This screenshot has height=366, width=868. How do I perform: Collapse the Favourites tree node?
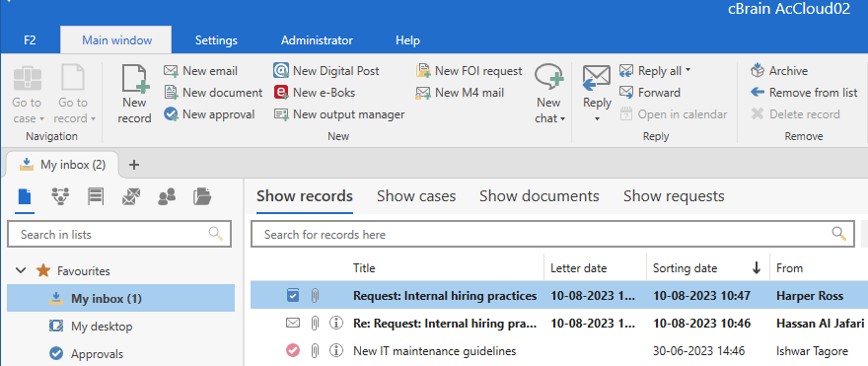[21, 270]
